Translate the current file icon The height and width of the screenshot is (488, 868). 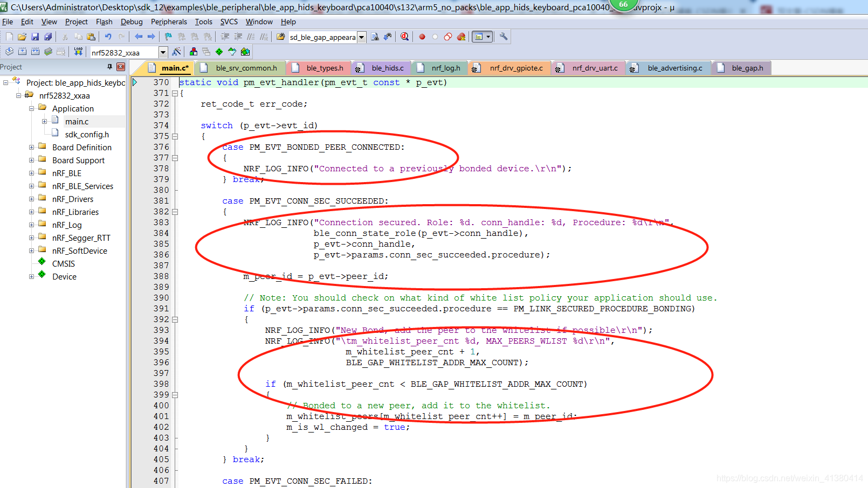click(9, 52)
